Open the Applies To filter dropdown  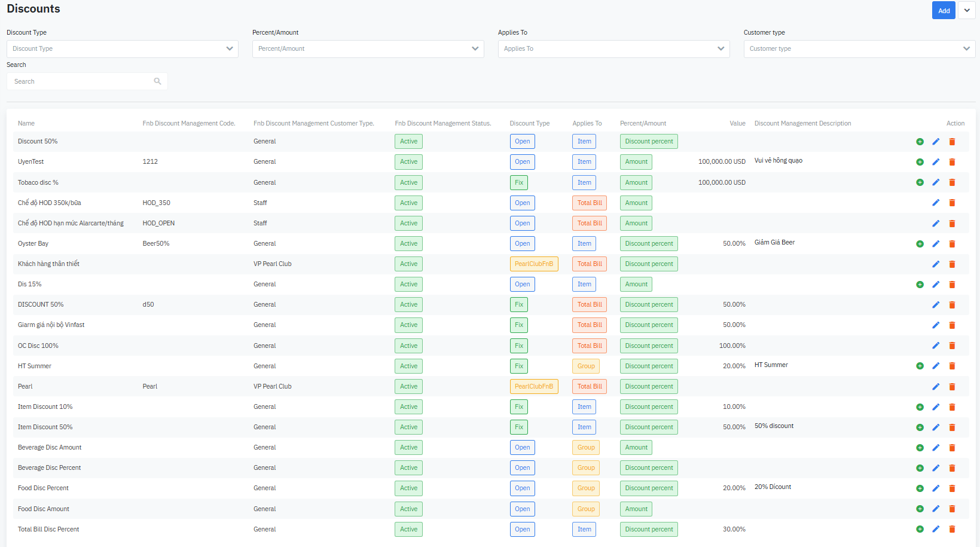(613, 49)
